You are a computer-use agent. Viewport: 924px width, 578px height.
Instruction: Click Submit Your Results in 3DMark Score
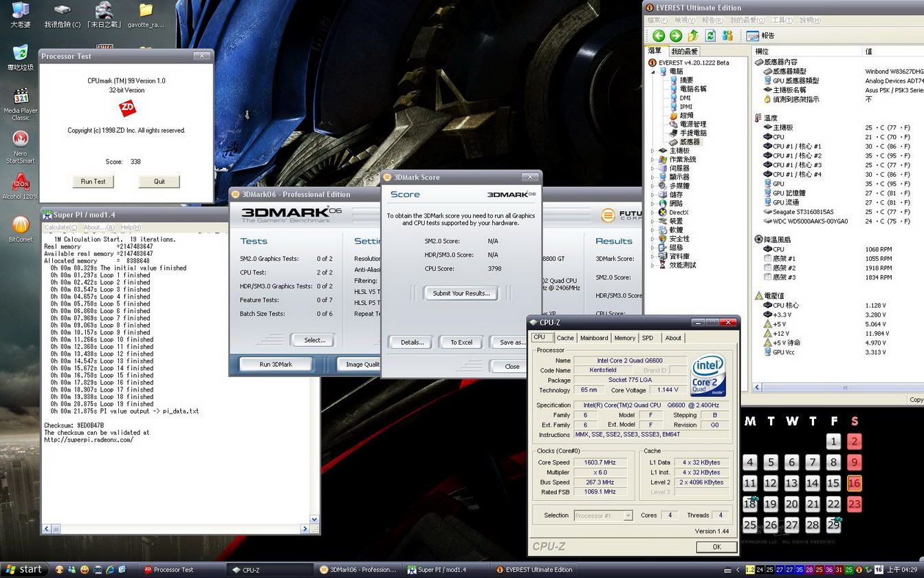click(x=461, y=293)
